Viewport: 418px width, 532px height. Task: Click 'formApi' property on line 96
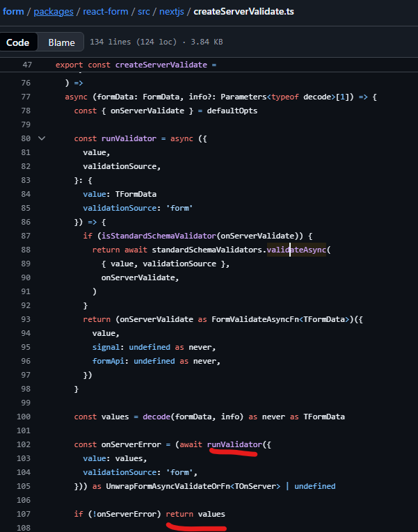coord(108,361)
